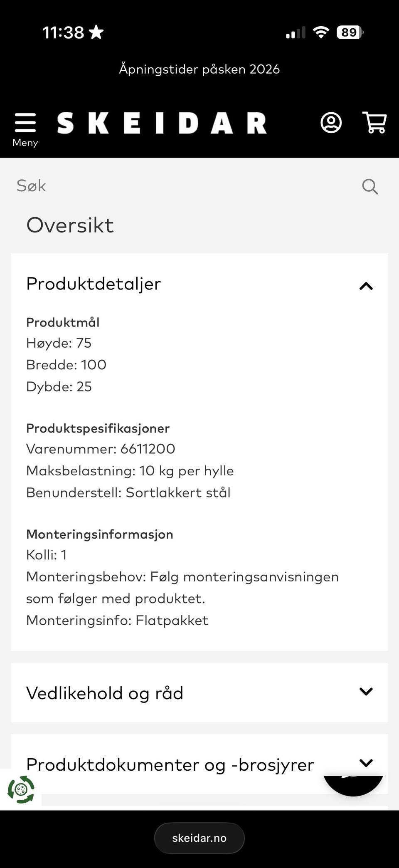
Task: Tap the star icon beside the clock
Action: coord(96,32)
